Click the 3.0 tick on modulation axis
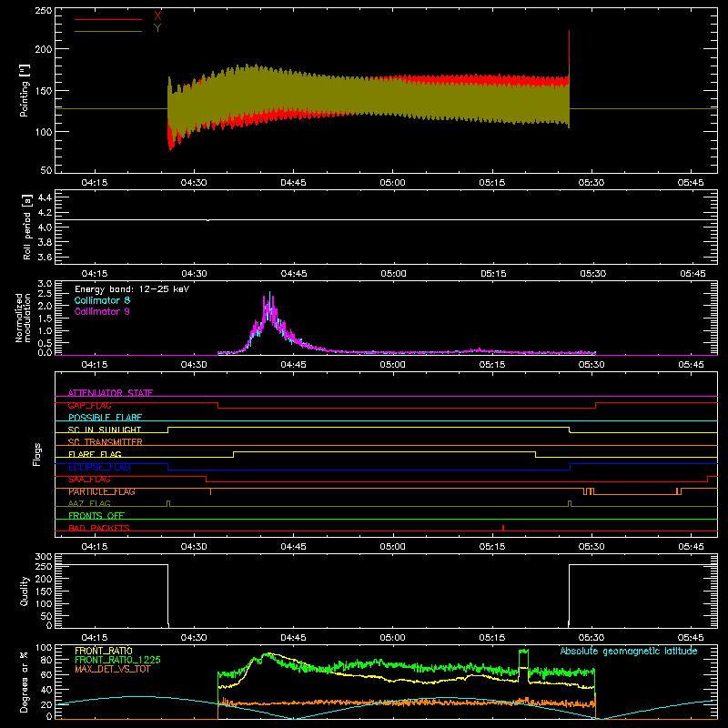This screenshot has height=728, width=728. point(45,283)
